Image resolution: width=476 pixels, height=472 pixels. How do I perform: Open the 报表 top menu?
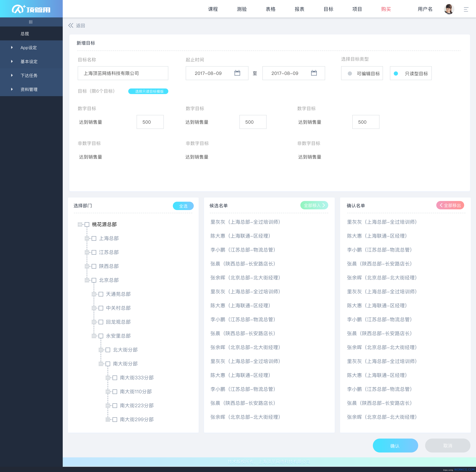coord(299,9)
